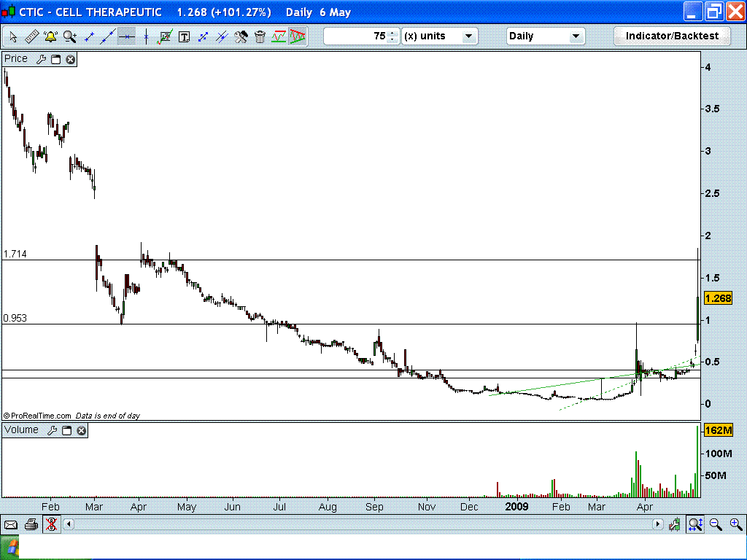Click the icon left of zoom controls
This screenshot has width=747, height=560.
coord(675,525)
